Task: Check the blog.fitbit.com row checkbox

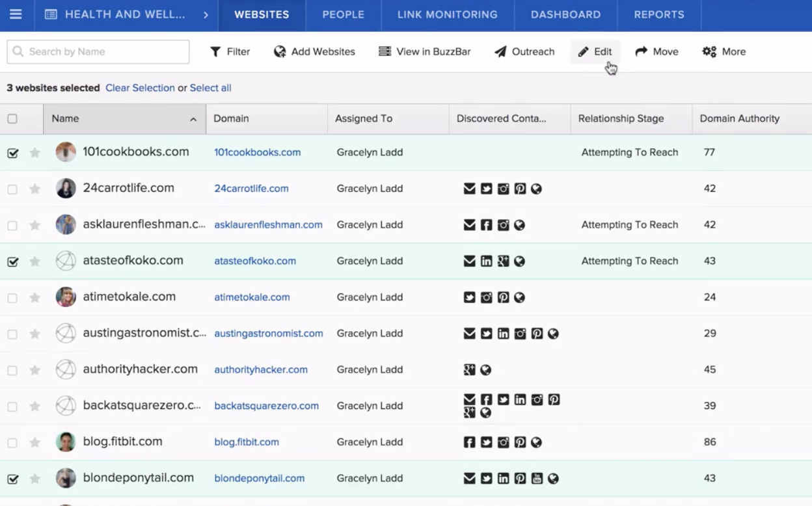Action: pyautogui.click(x=12, y=443)
